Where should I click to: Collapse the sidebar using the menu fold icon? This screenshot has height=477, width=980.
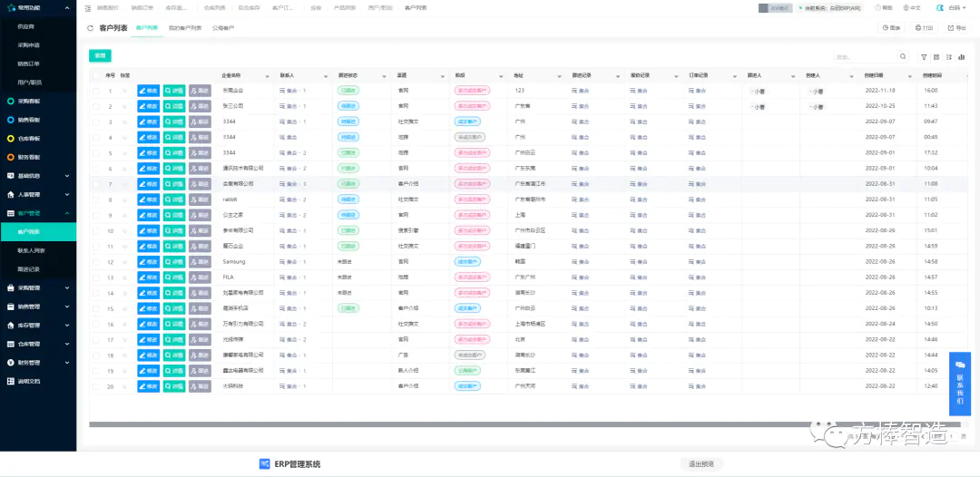tap(88, 7)
